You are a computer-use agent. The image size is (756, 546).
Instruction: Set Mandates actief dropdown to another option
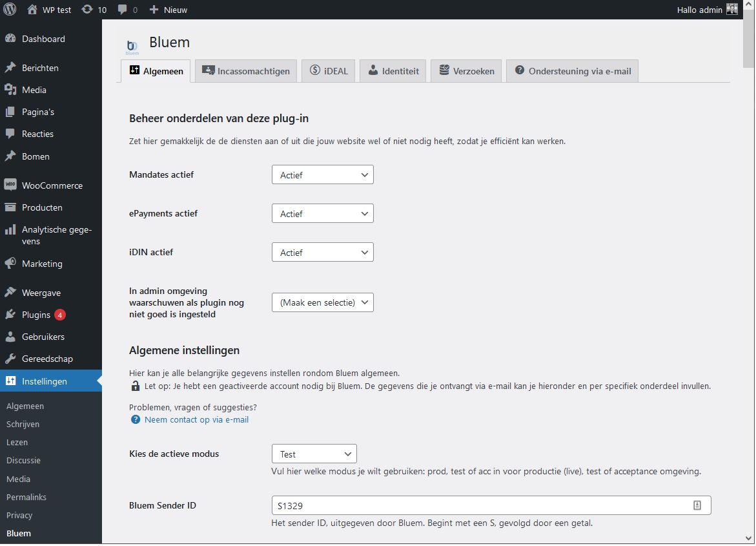(322, 174)
